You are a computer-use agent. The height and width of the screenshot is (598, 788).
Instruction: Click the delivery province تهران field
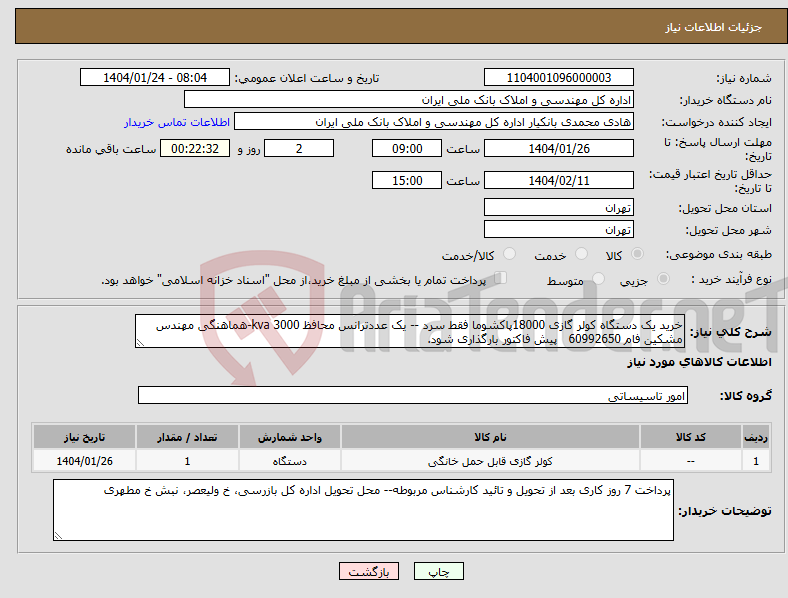[x=558, y=208]
